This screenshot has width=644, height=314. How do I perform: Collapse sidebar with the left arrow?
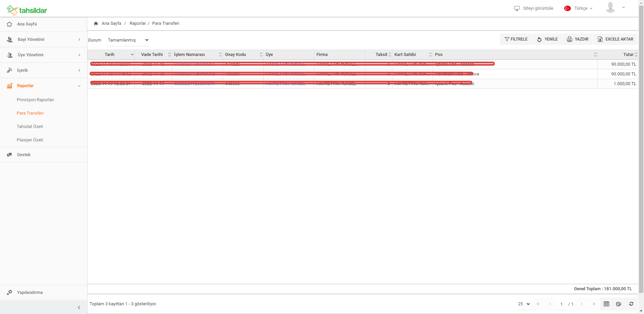(79, 307)
